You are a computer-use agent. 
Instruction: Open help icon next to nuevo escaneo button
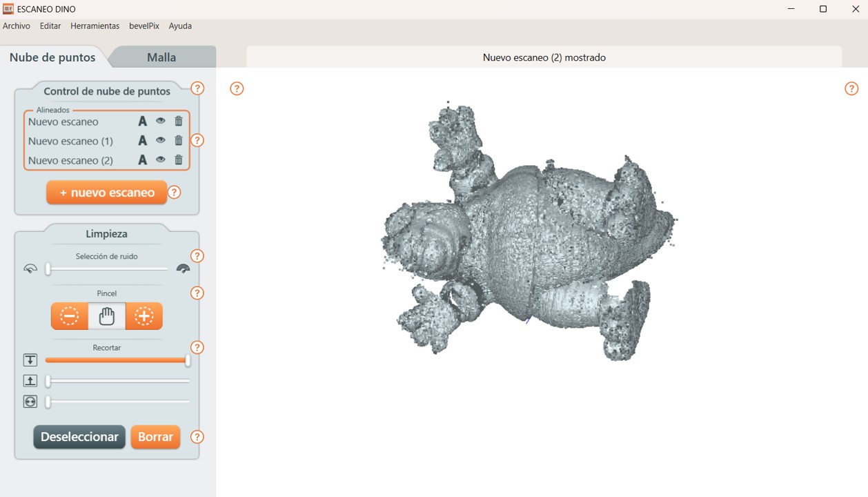[x=175, y=193]
